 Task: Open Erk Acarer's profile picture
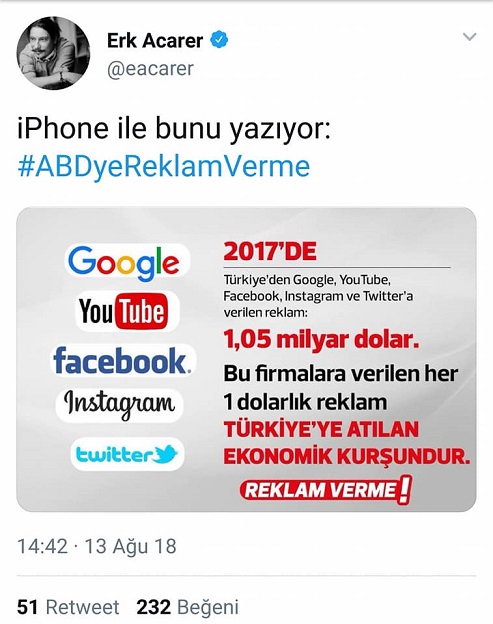(53, 53)
